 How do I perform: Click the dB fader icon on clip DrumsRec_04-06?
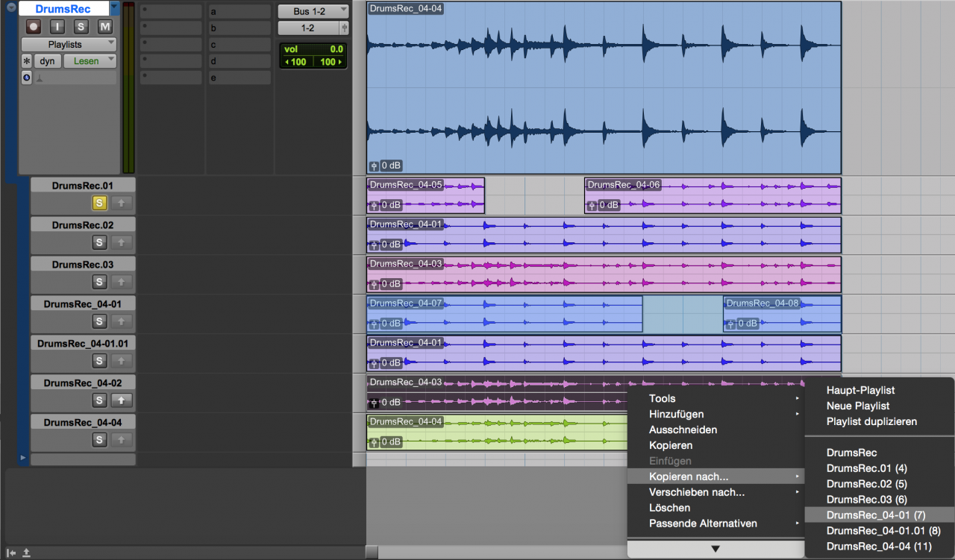pos(592,205)
